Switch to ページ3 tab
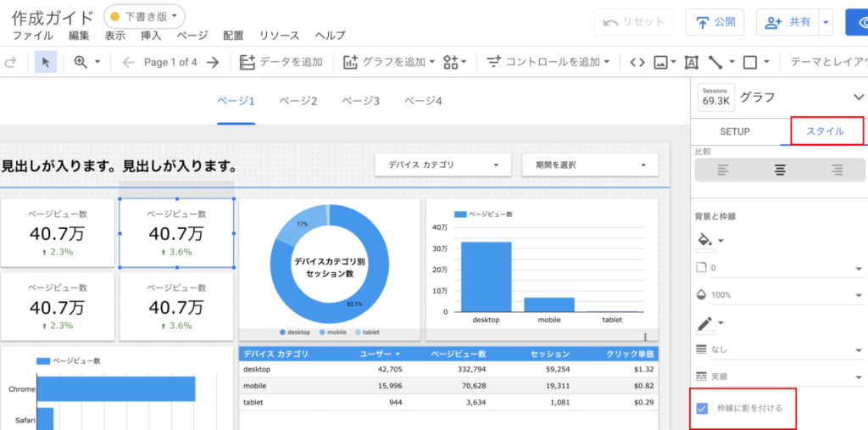Viewport: 868px width, 430px height. [359, 101]
